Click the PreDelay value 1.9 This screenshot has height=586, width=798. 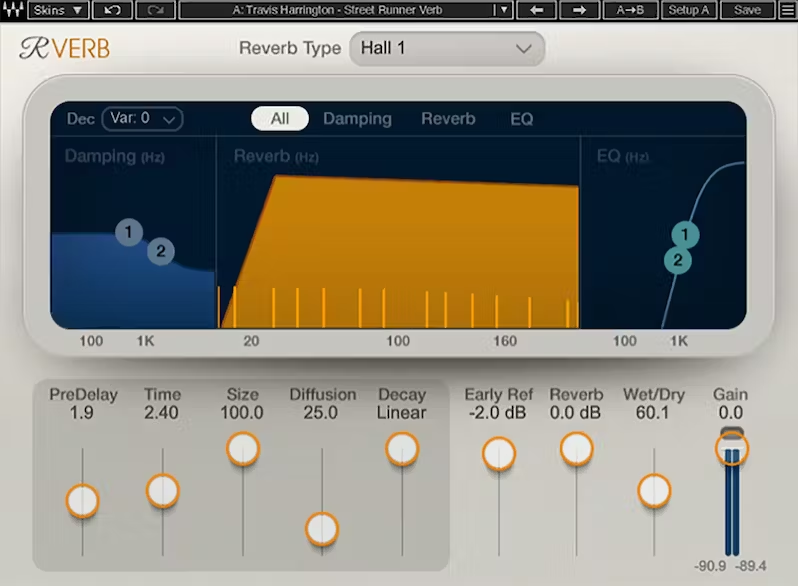tap(81, 412)
